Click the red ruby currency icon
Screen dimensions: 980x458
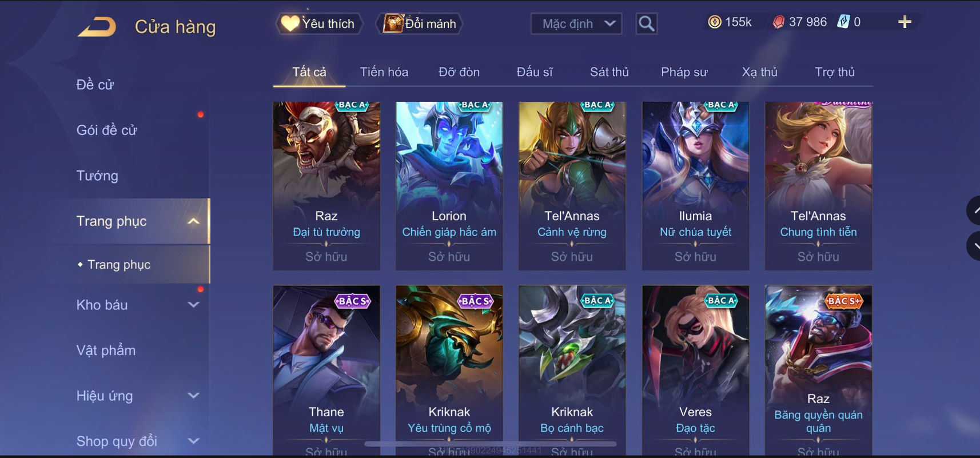click(779, 22)
